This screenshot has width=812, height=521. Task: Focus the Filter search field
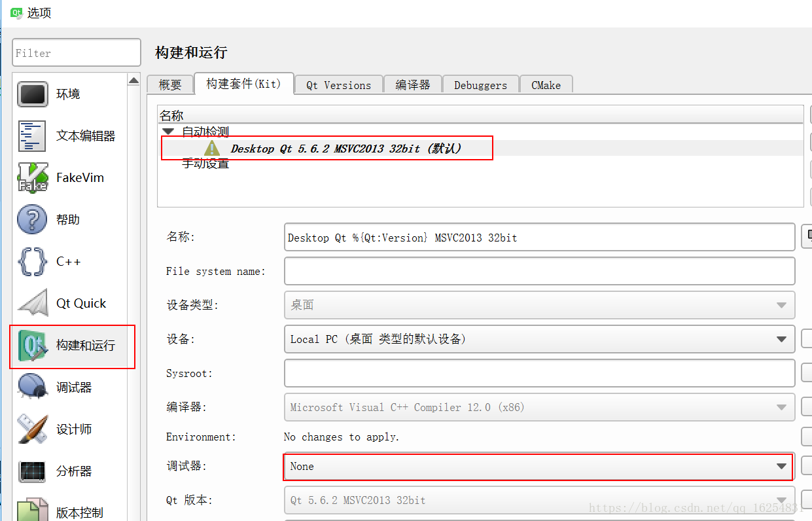[x=77, y=53]
